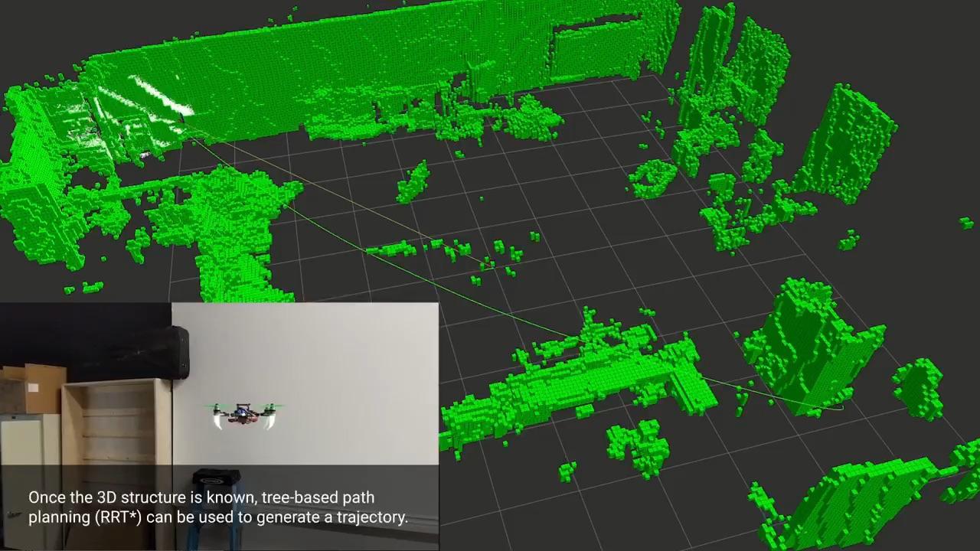Click the caption line starting "Once the 3D structure"
This screenshot has width=980, height=551.
pos(201,497)
